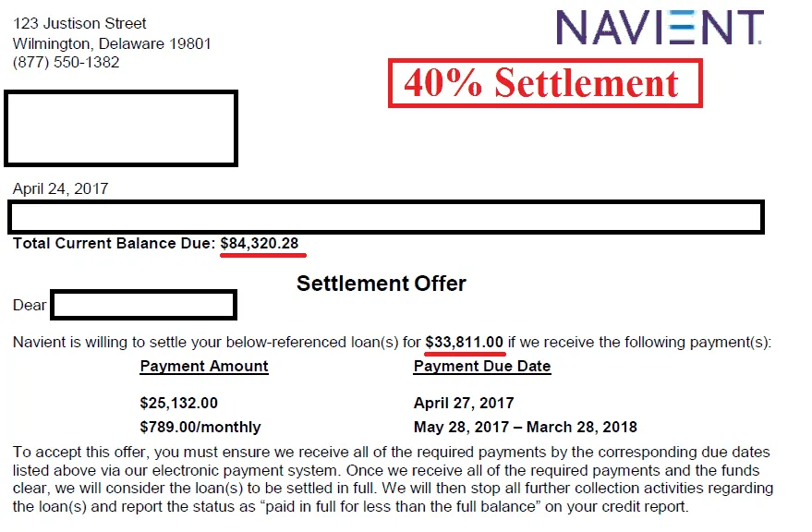Select the $84,320.28 balance amount

pos(260,244)
